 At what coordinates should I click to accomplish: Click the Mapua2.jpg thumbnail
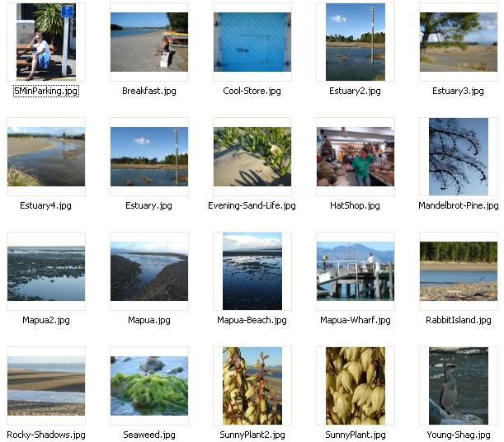46,271
